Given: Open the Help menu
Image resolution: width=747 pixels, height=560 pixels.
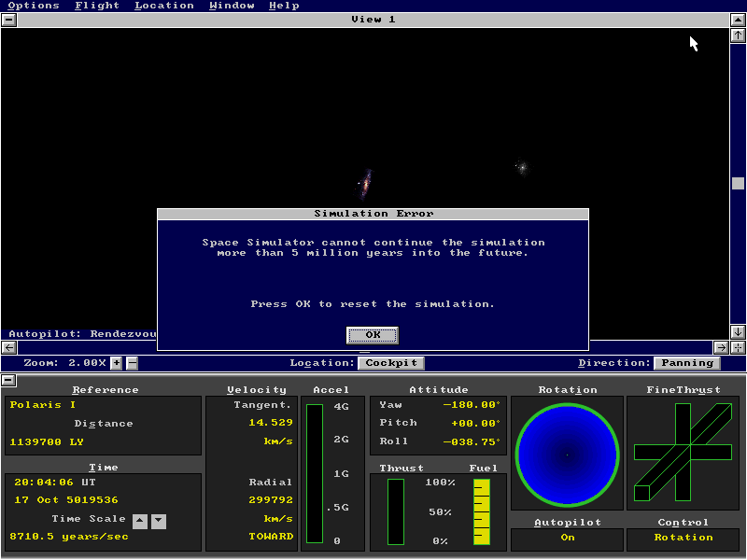Looking at the screenshot, I should [284, 6].
